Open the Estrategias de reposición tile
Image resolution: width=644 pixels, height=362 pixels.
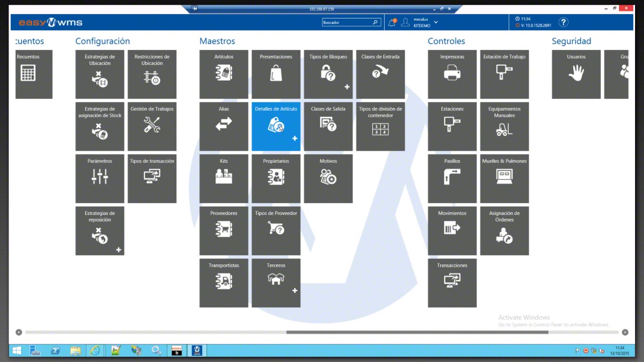[100, 231]
